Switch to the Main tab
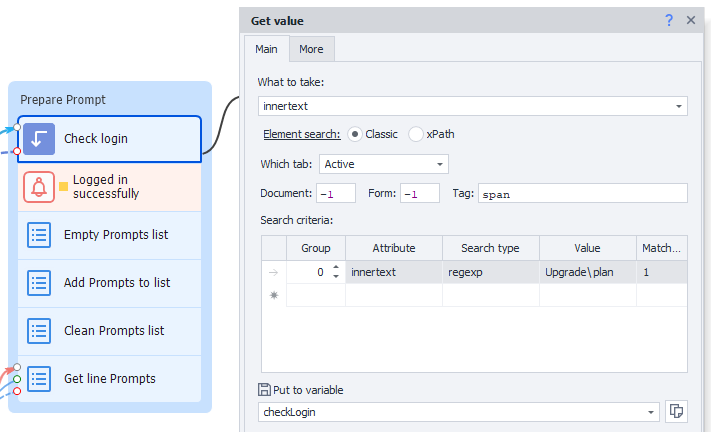The image size is (711, 432). (x=266, y=49)
